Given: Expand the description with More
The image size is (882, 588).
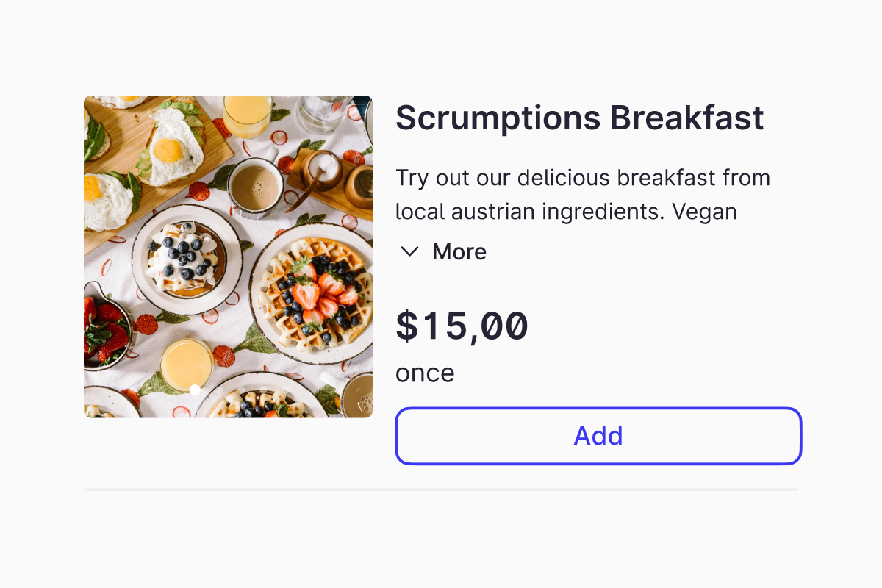Looking at the screenshot, I should pos(459,252).
